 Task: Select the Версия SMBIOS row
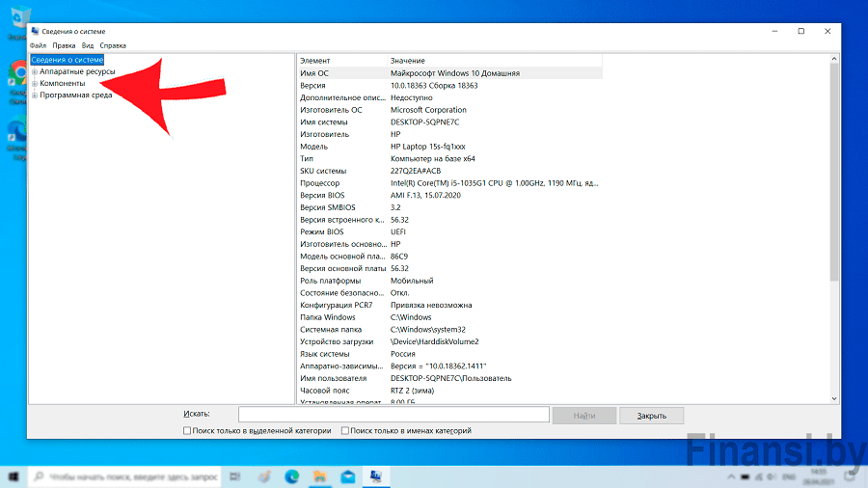pyautogui.click(x=449, y=207)
